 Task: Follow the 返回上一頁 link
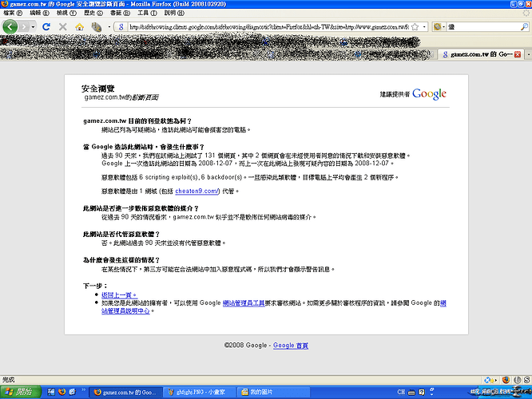(119, 295)
